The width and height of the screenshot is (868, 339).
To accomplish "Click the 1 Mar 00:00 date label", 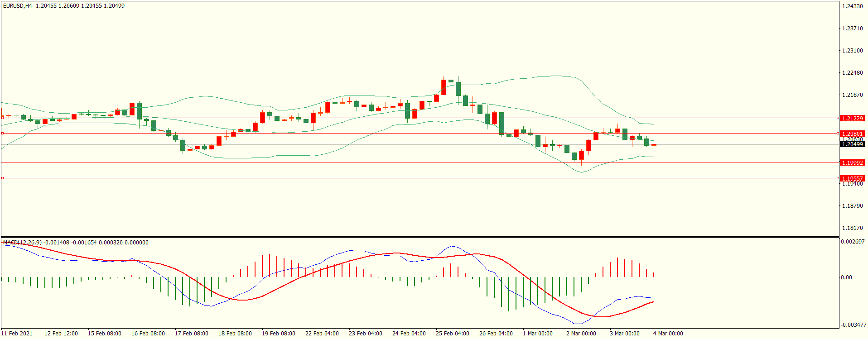I will (537, 334).
